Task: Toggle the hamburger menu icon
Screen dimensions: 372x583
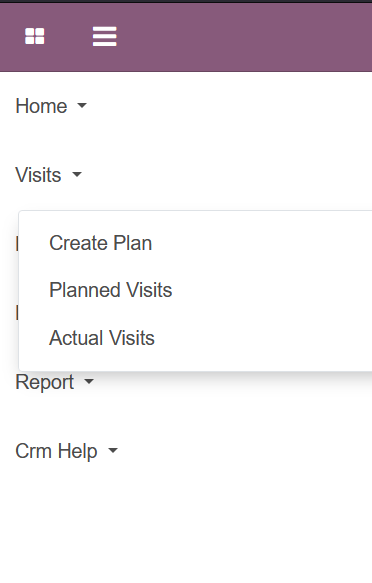Action: point(104,36)
